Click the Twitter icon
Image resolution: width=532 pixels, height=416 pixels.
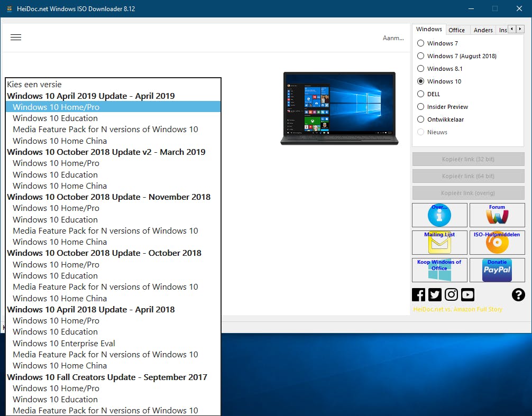[x=435, y=294]
